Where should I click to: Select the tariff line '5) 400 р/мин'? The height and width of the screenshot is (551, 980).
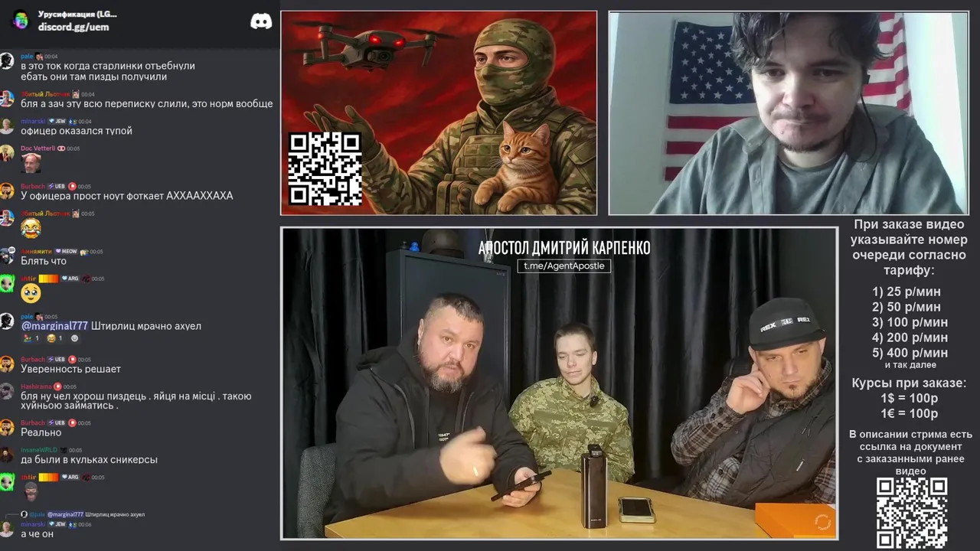coord(910,353)
